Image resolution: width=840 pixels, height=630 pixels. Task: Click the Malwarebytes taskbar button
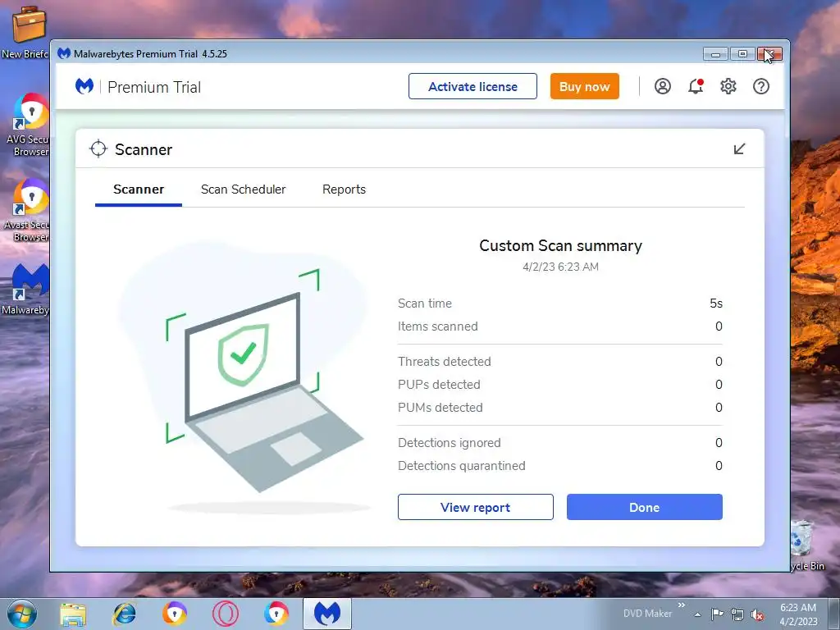(x=327, y=614)
